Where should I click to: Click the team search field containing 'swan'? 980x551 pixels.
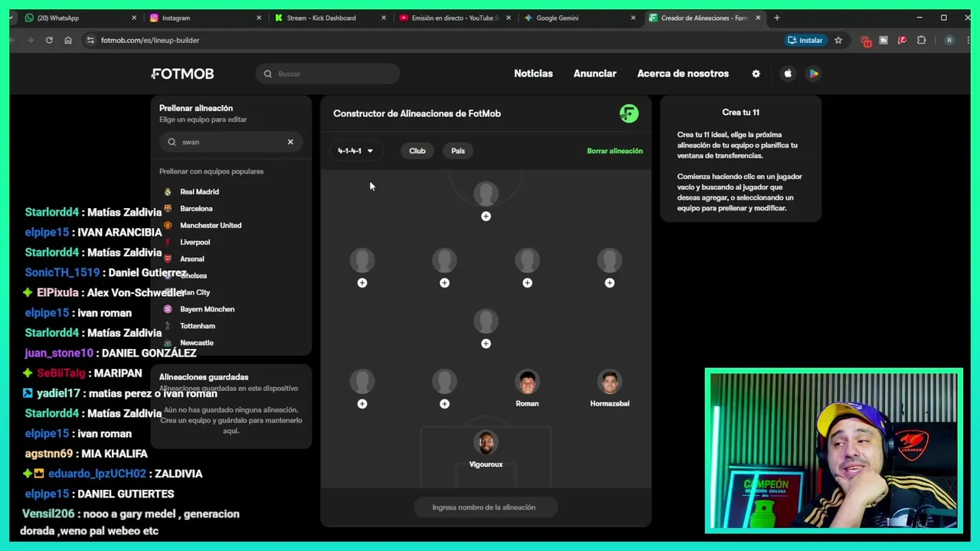[x=230, y=142]
